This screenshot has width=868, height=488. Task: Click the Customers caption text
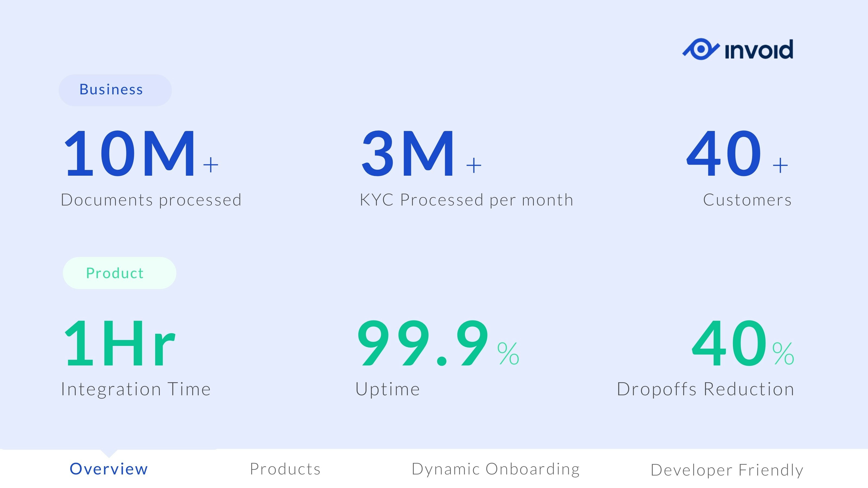coord(747,200)
